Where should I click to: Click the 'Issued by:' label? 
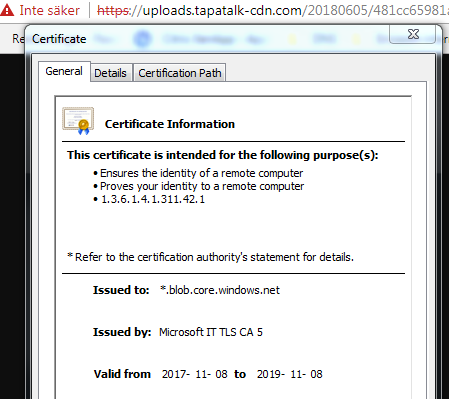(x=122, y=332)
